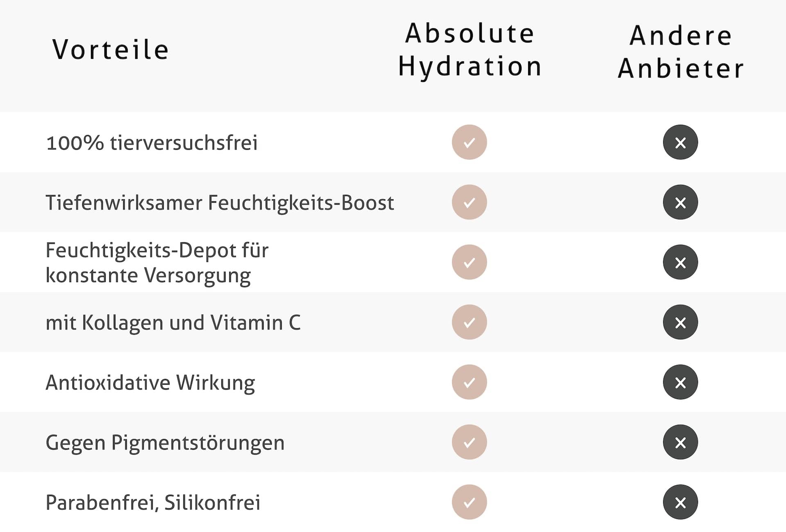Click X icon in Tiefenwirksamer Feuchtigkeits-Boost row

(x=680, y=202)
